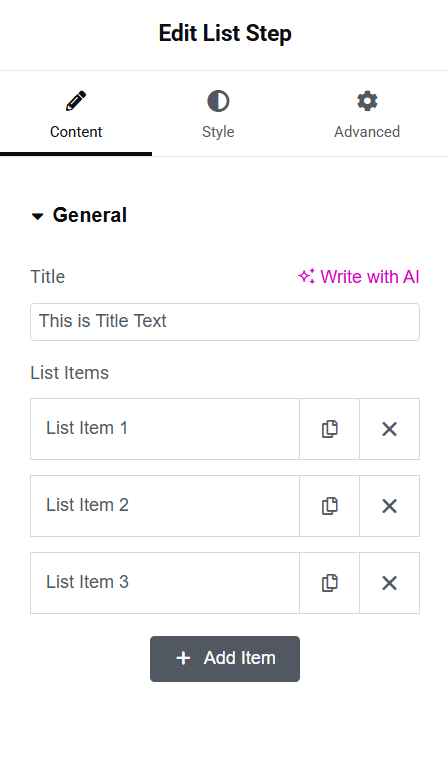Image resolution: width=448 pixels, height=771 pixels.
Task: Focus the Title text input field
Action: (x=225, y=322)
